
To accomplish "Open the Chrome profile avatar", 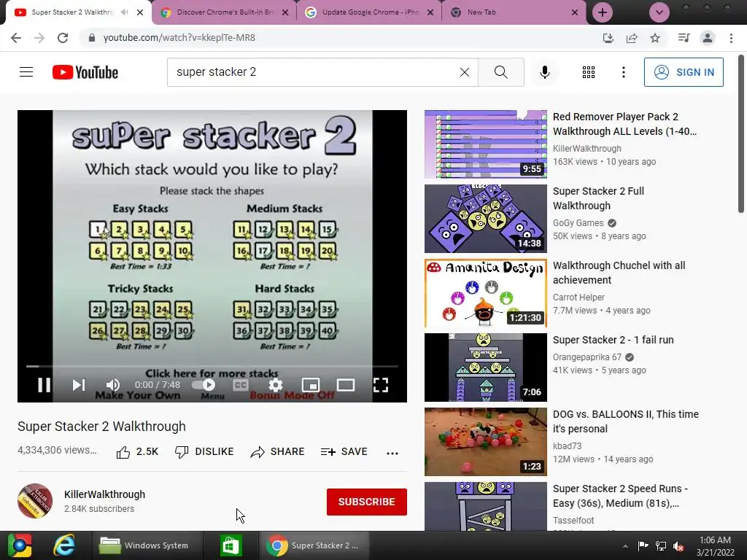I will tap(708, 38).
